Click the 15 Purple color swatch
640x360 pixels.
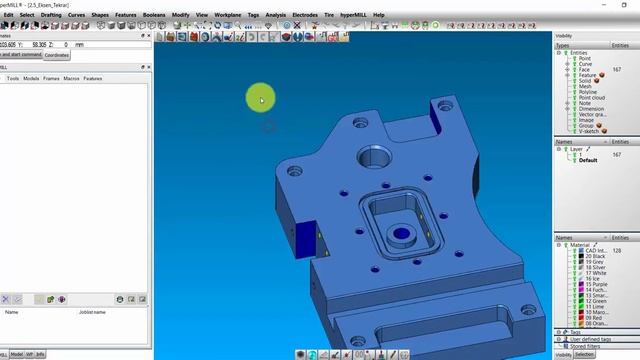(x=581, y=284)
